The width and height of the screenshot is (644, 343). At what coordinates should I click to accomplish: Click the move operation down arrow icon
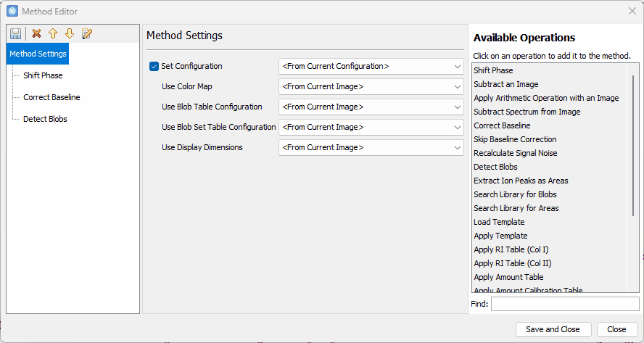(70, 34)
